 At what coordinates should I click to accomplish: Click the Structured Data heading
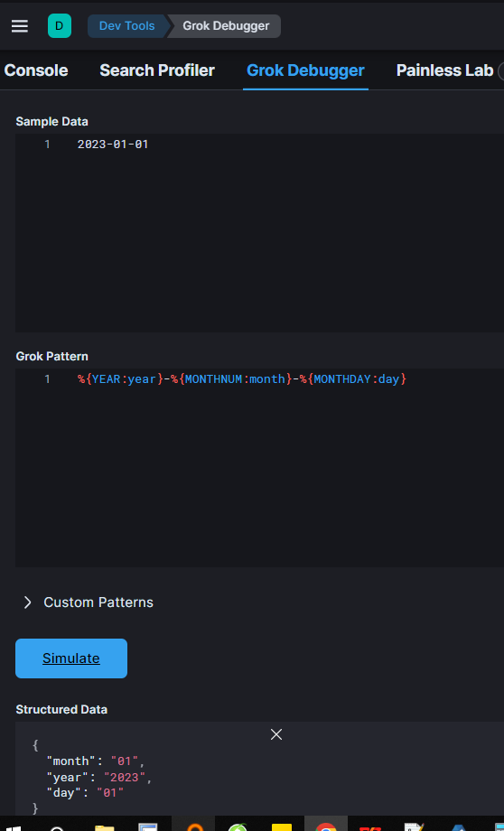click(x=61, y=709)
